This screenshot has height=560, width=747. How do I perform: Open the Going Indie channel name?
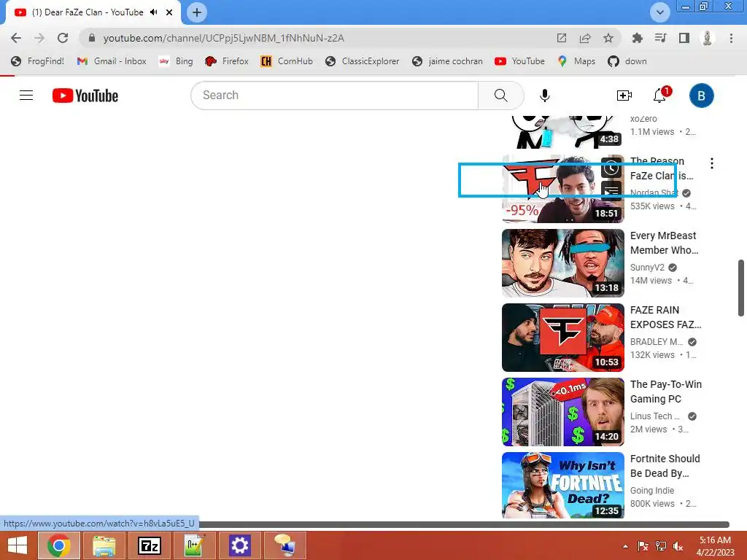point(652,490)
